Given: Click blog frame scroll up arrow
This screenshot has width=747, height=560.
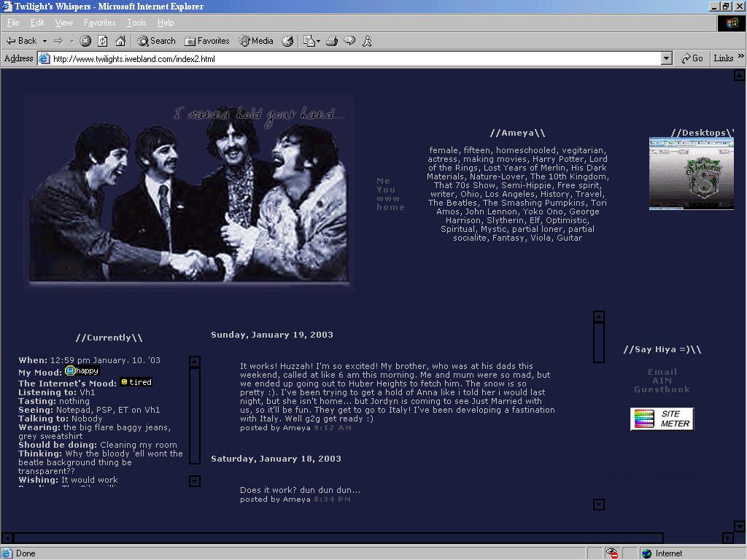Looking at the screenshot, I should [599, 316].
